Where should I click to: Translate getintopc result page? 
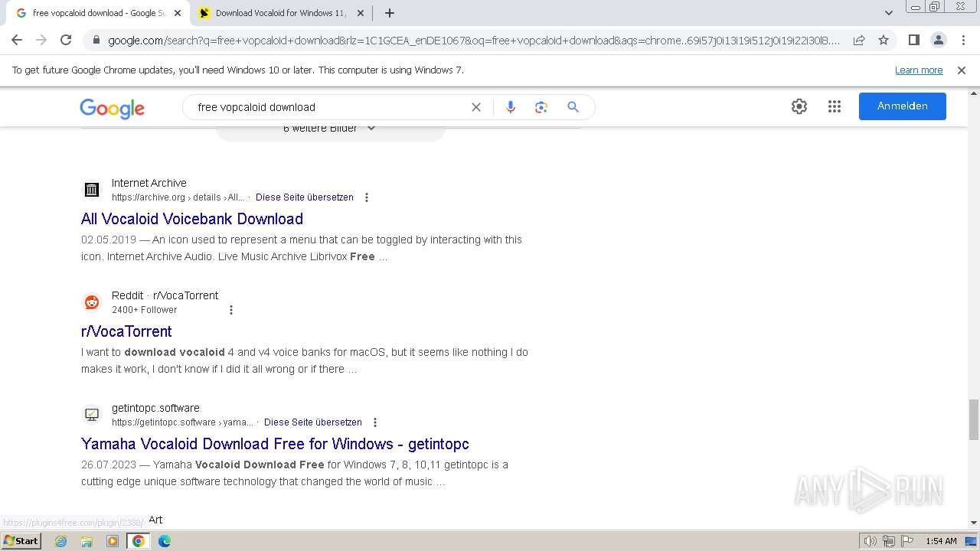313,422
